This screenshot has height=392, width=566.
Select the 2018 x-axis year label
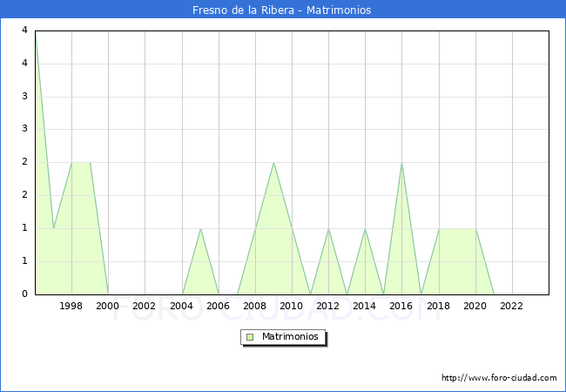(438, 306)
